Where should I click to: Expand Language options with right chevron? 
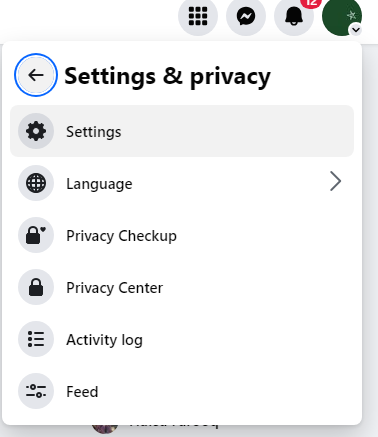tap(335, 181)
